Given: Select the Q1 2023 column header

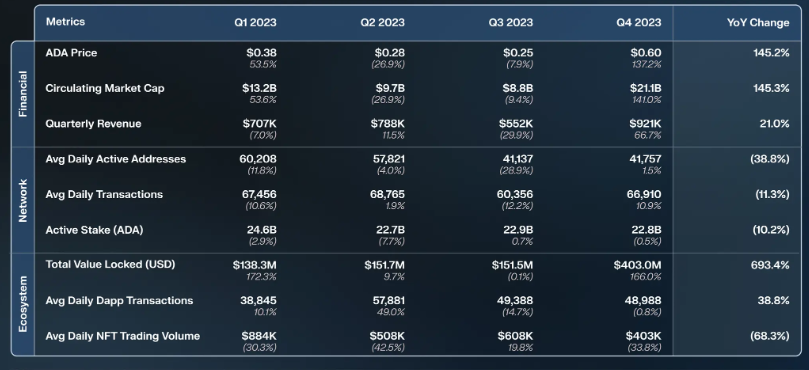Looking at the screenshot, I should (x=254, y=22).
